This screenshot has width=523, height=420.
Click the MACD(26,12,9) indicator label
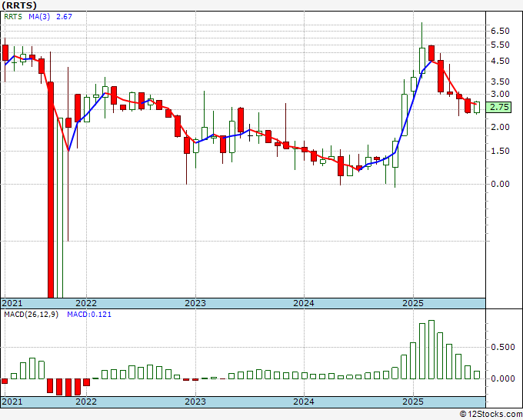pyautogui.click(x=31, y=315)
